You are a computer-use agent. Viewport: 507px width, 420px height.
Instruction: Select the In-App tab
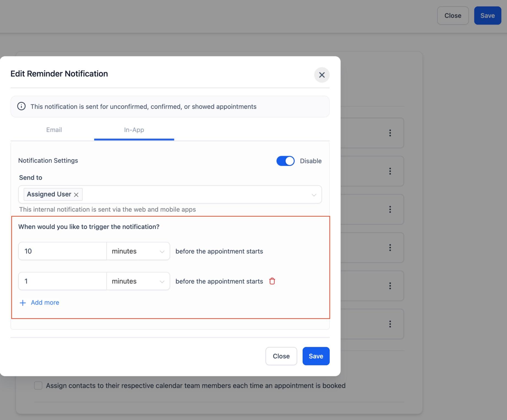click(x=134, y=130)
